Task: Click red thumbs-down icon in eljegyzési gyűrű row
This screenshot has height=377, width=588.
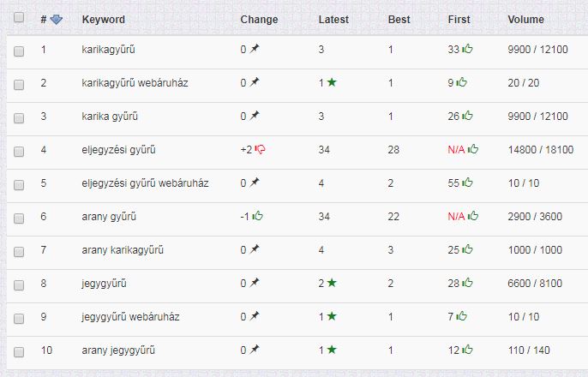Action: 260,150
